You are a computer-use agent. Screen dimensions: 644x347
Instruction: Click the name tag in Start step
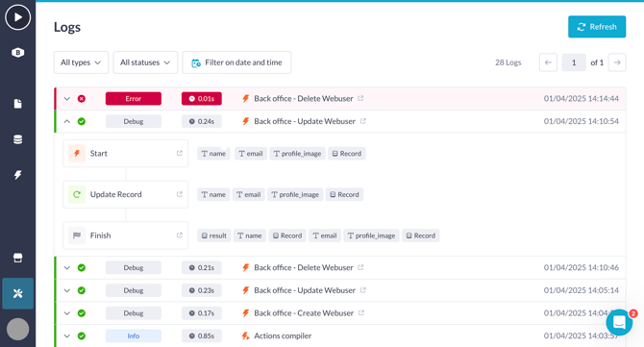coord(213,153)
